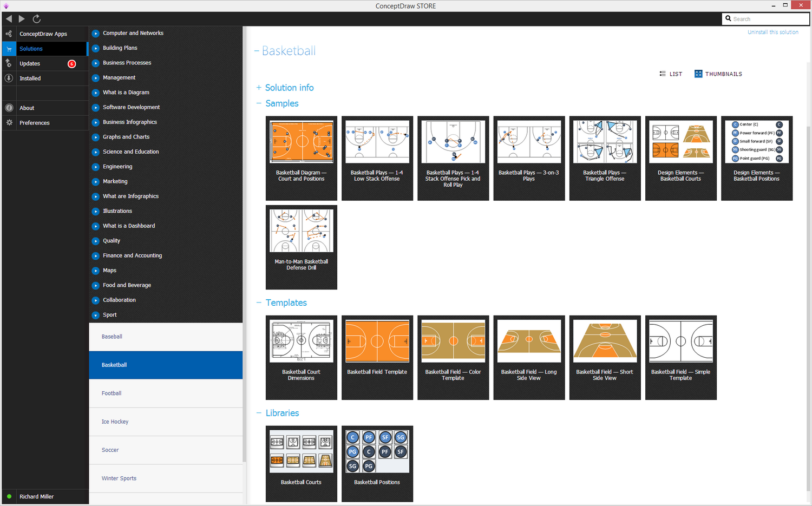Screen dimensions: 812x506
Task: Click the Business Processes arrow icon
Action: [x=95, y=63]
